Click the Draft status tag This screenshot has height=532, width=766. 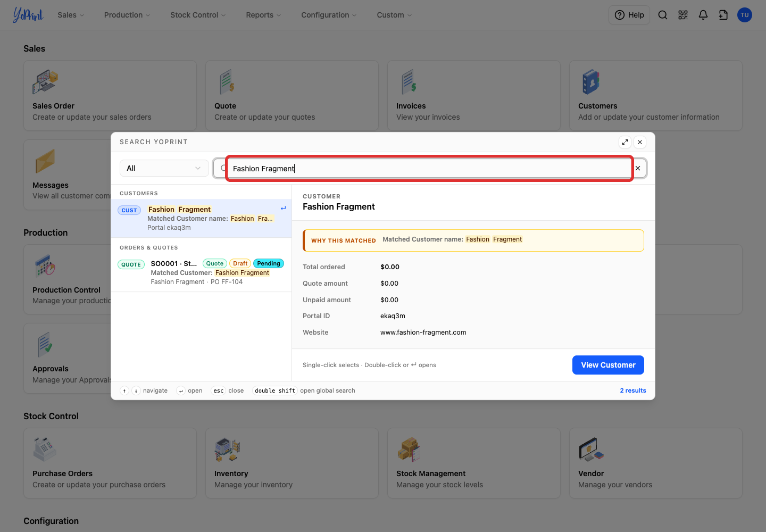click(240, 263)
